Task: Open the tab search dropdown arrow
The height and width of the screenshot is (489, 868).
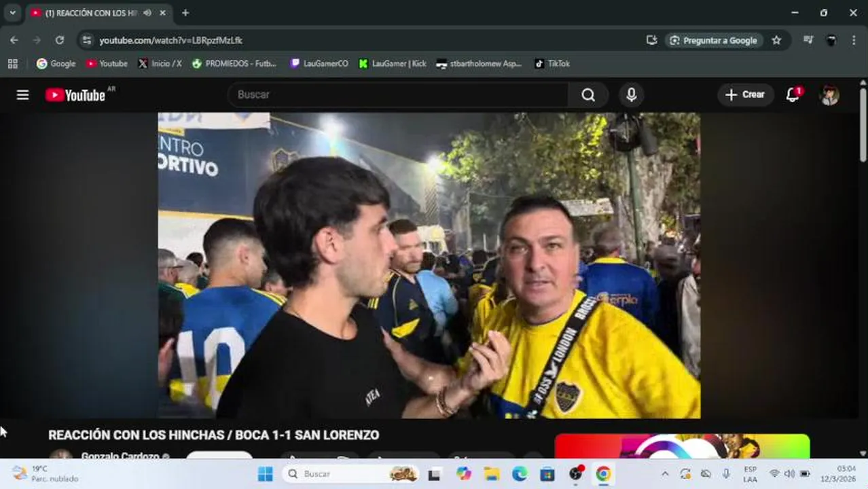Action: point(12,12)
